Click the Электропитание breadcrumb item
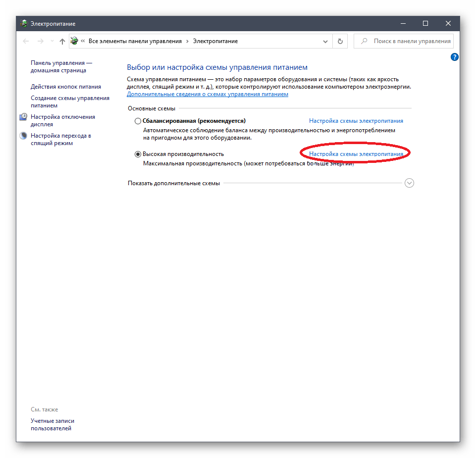The image size is (476, 458). click(x=215, y=42)
